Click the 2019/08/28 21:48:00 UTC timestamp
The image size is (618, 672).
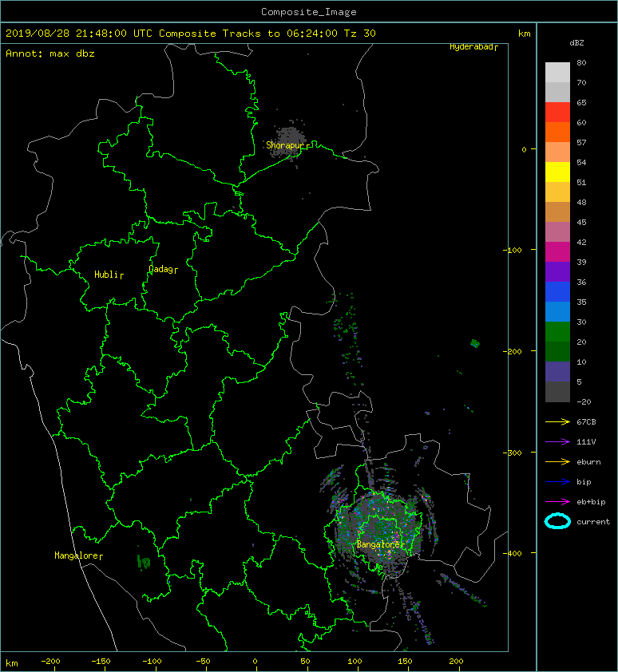pos(78,34)
